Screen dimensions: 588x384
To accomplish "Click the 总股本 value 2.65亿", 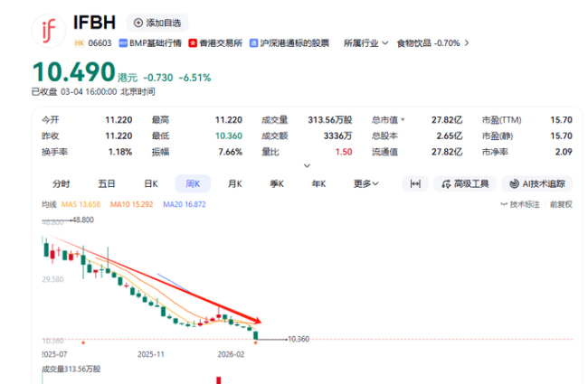I will 450,136.
